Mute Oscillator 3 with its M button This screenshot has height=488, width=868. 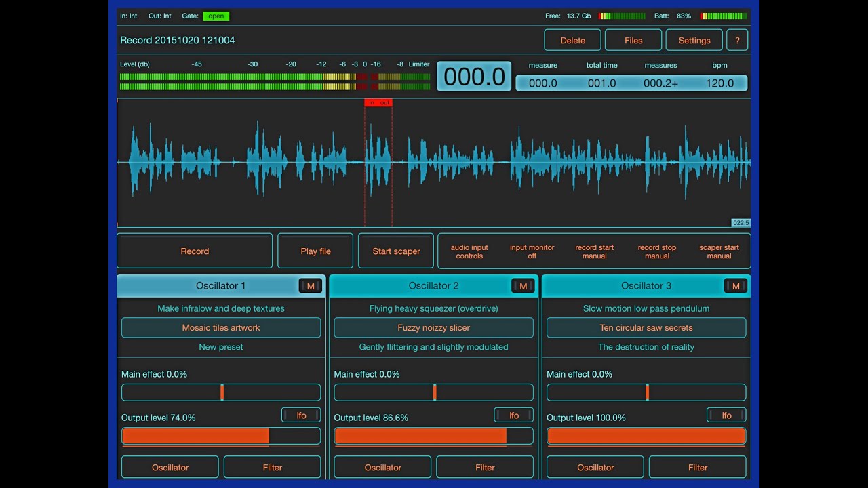(x=736, y=286)
